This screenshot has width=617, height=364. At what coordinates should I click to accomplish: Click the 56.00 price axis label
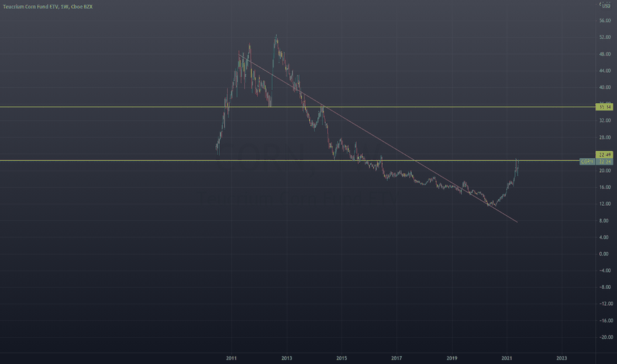coord(605,21)
